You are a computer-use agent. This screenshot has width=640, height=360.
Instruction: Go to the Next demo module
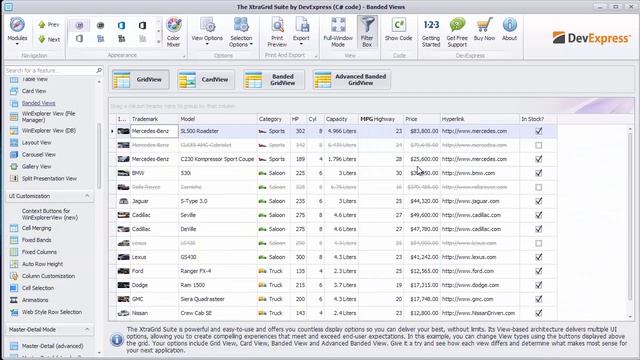[49, 40]
